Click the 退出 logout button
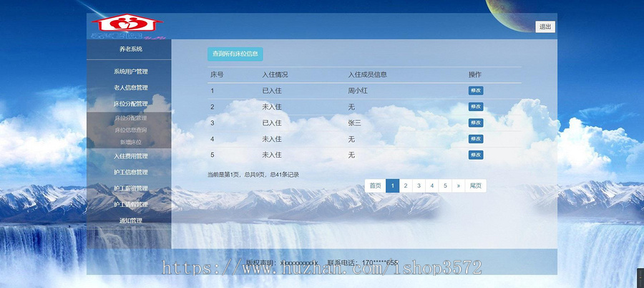The image size is (644, 288). point(545,27)
